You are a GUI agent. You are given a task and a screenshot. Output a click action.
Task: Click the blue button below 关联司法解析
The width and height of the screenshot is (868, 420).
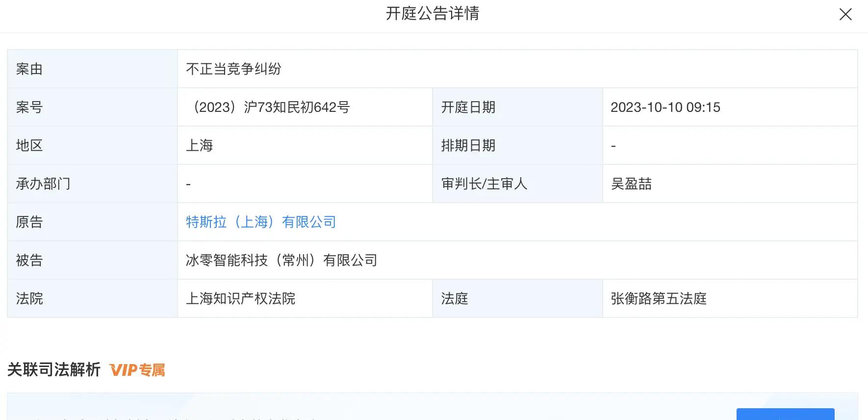coord(785,414)
